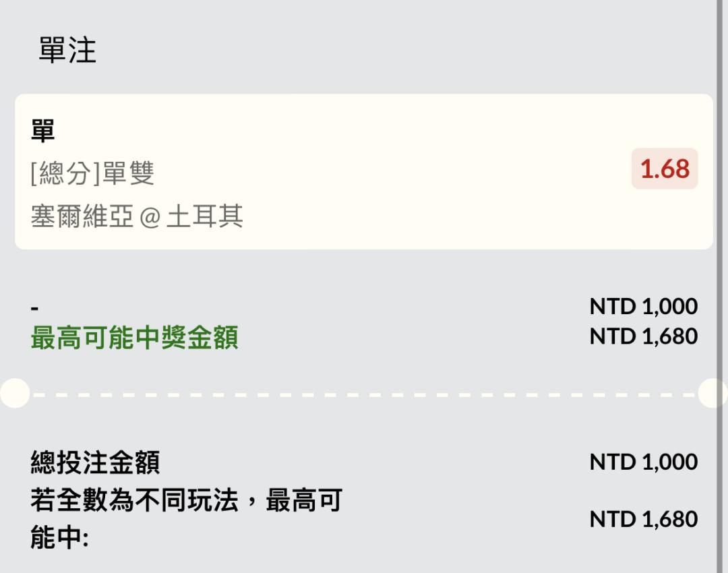Click the 單注 section heading
The width and height of the screenshot is (728, 573).
coord(67,51)
